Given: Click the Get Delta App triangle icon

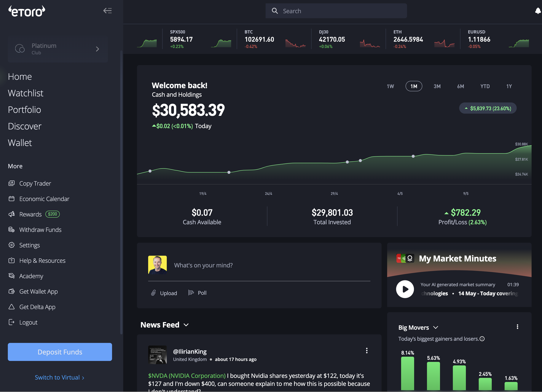Looking at the screenshot, I should tap(12, 307).
